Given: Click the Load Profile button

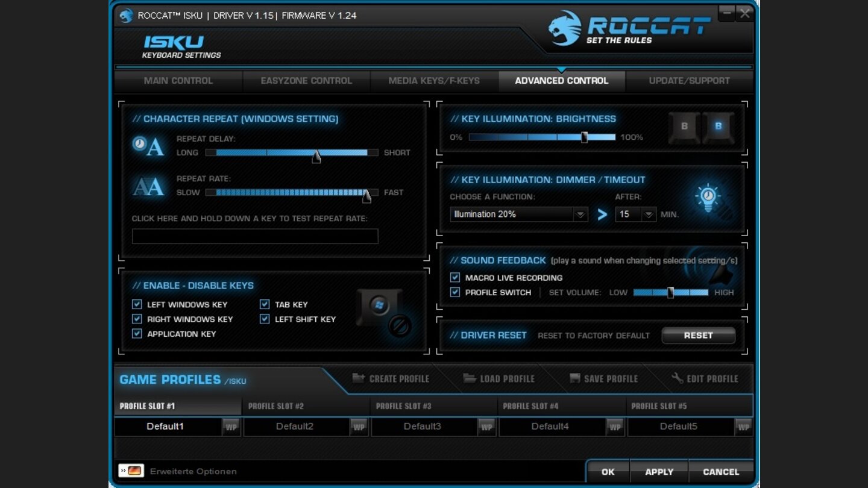Looking at the screenshot, I should tap(498, 378).
